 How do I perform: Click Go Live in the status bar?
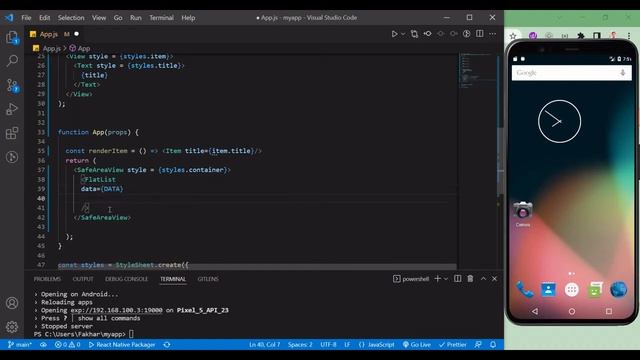[417, 345]
